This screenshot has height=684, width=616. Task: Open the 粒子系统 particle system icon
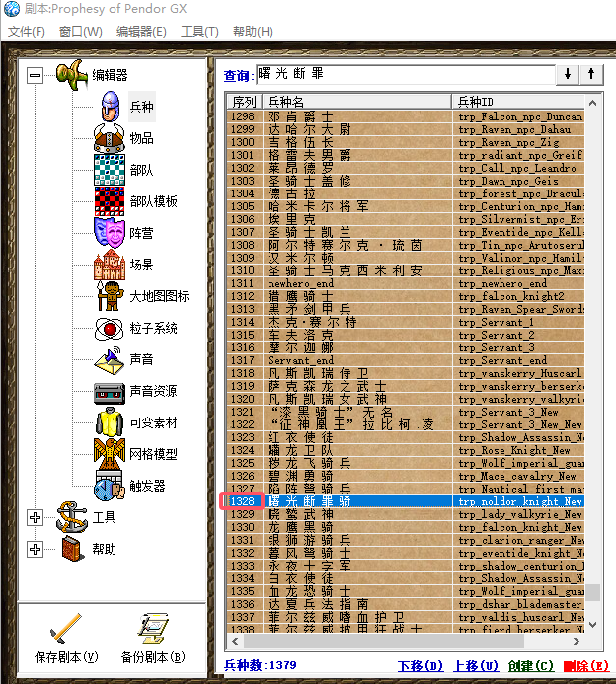point(109,328)
